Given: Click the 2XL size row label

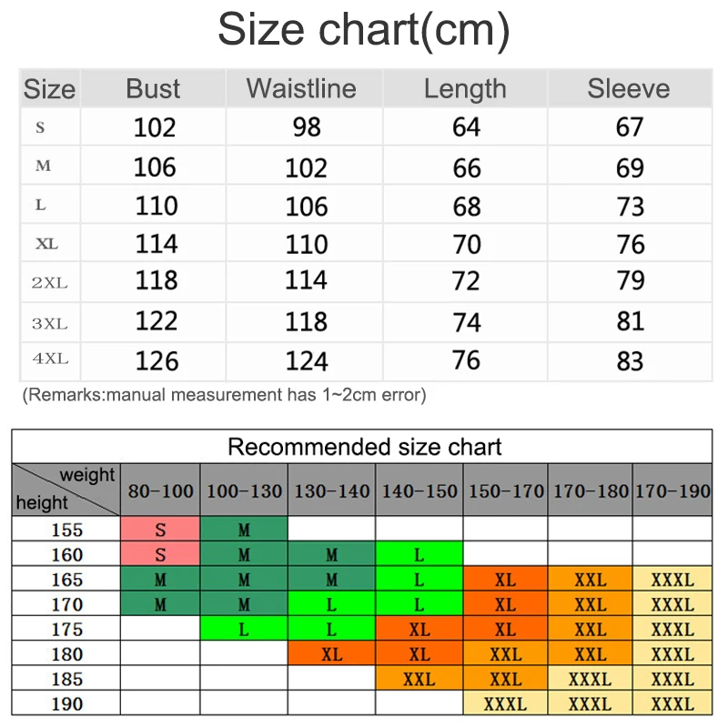Looking at the screenshot, I should [50, 283].
